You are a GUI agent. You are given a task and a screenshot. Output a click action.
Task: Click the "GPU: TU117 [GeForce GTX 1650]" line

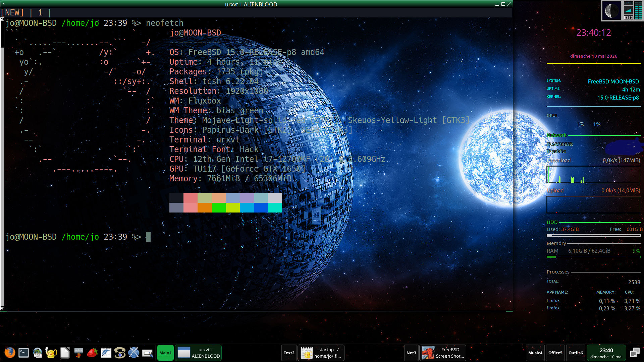[237, 169]
